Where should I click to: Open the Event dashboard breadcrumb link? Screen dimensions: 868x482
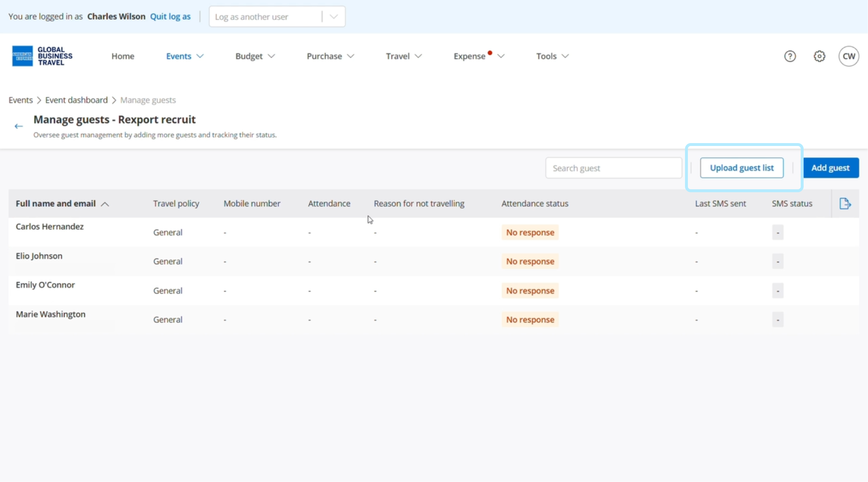[76, 100]
